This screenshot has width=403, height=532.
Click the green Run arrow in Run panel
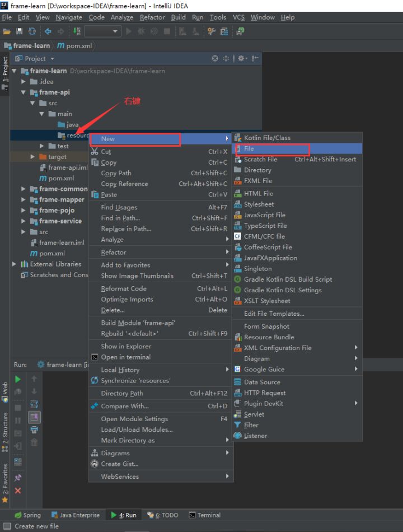18,379
